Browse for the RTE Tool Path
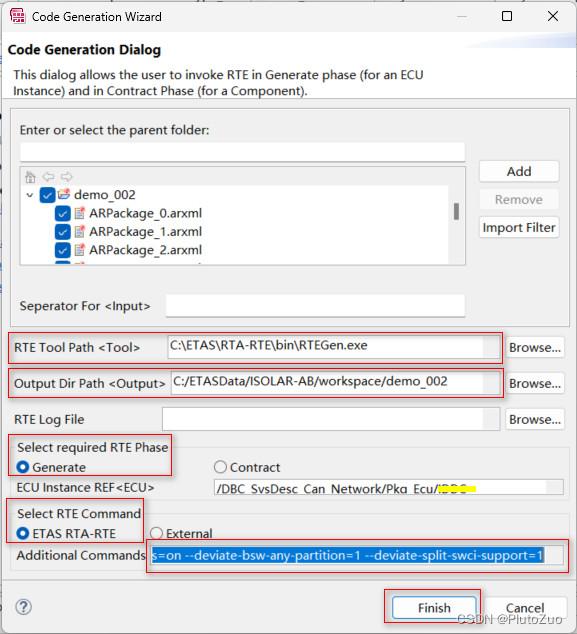 pos(535,347)
